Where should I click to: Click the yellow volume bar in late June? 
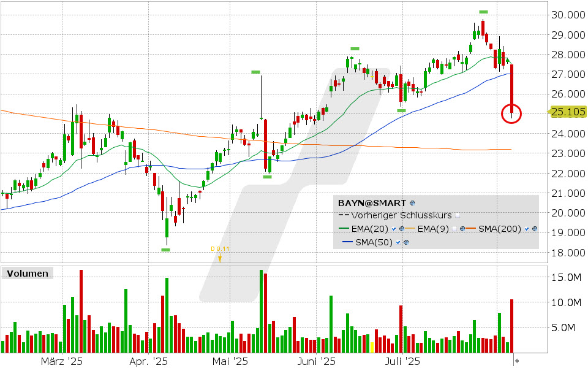coord(372,347)
